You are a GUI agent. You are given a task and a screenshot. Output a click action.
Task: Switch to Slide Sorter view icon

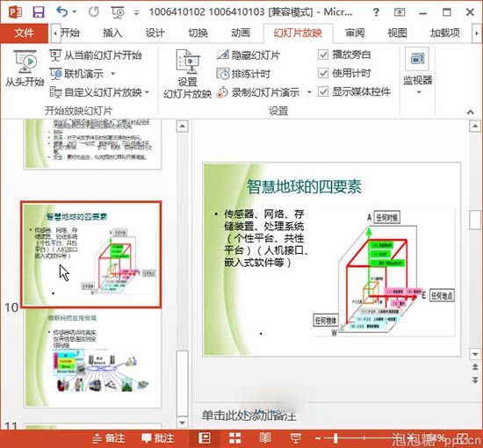coord(235,437)
